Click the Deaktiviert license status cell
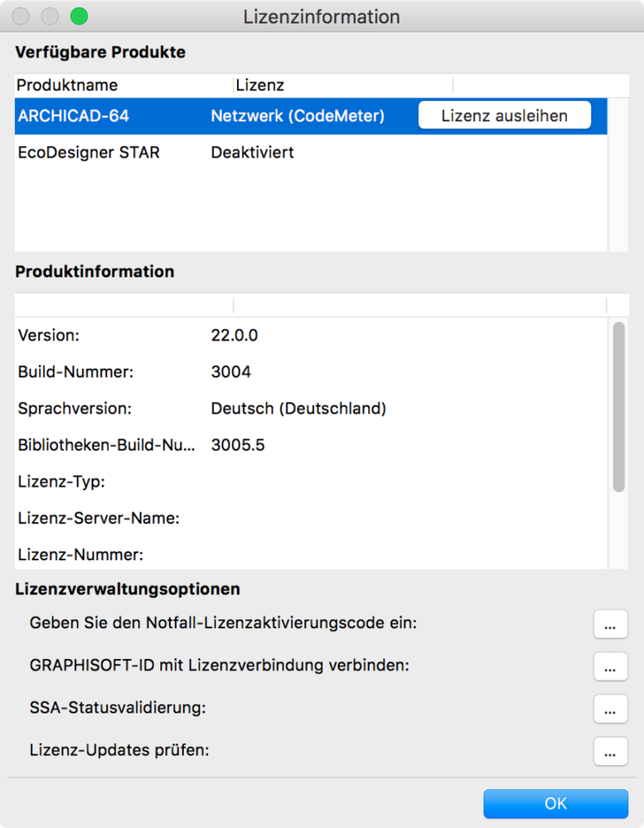Image resolution: width=644 pixels, height=828 pixels. tap(253, 153)
